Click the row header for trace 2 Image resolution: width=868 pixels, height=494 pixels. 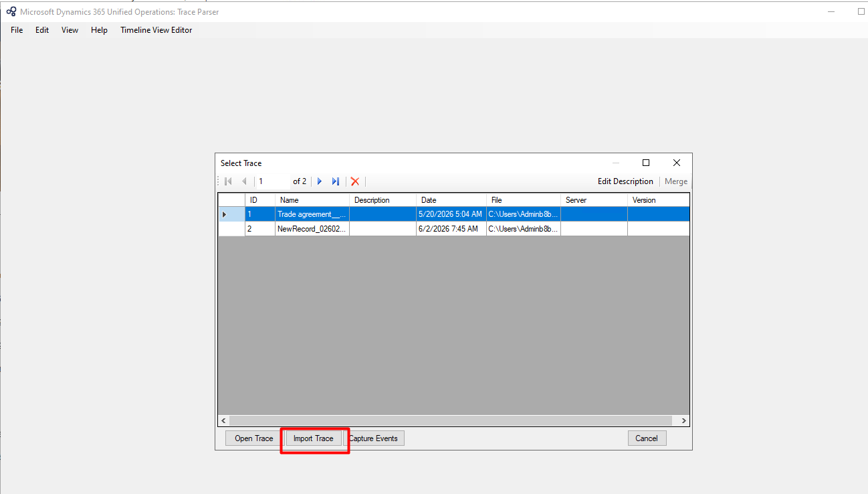231,229
